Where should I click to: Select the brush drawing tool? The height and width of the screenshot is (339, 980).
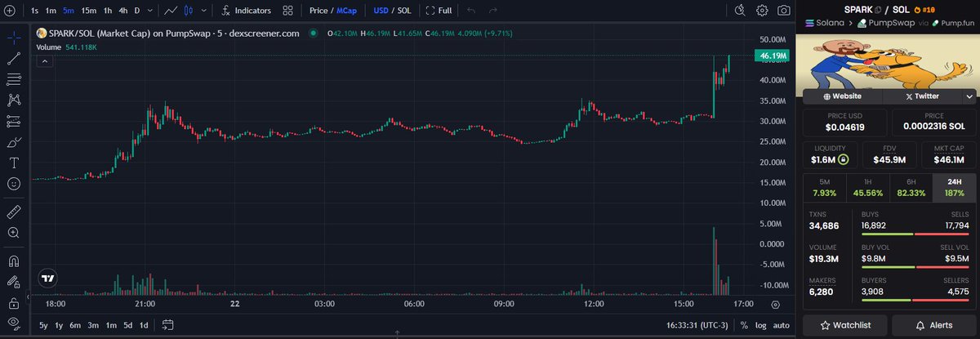[x=14, y=142]
